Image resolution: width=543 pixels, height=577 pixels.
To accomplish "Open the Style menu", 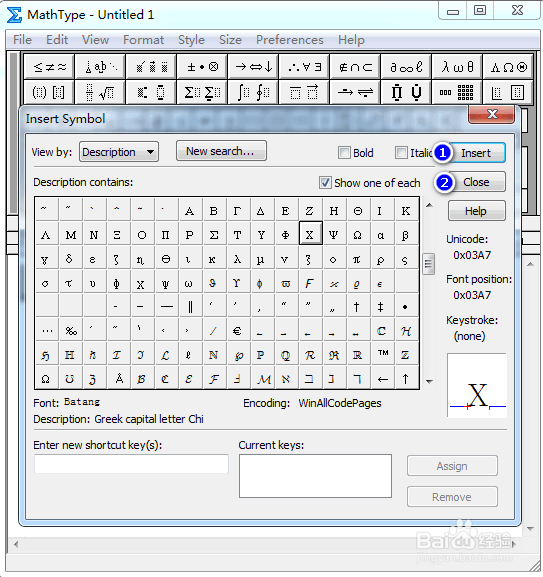I will [x=191, y=40].
